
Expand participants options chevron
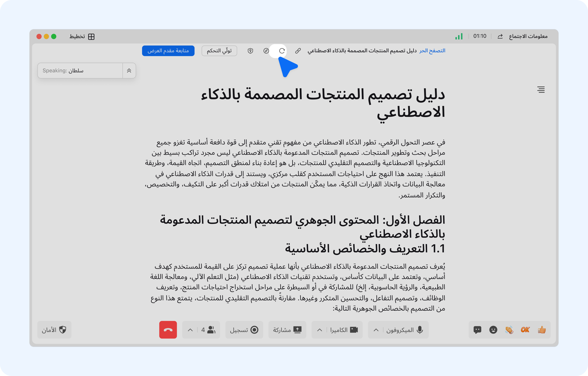pos(190,330)
